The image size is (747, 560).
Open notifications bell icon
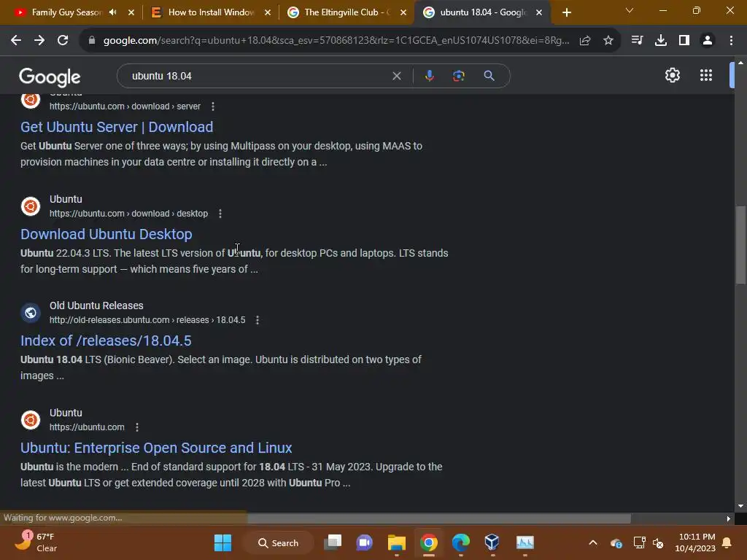pyautogui.click(x=727, y=542)
